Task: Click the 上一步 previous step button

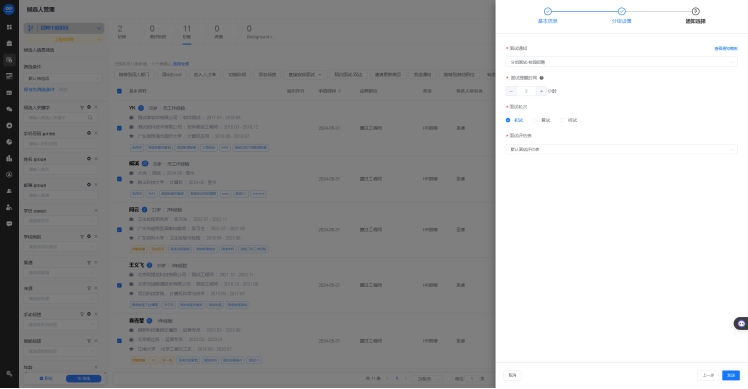Action: pyautogui.click(x=708, y=375)
